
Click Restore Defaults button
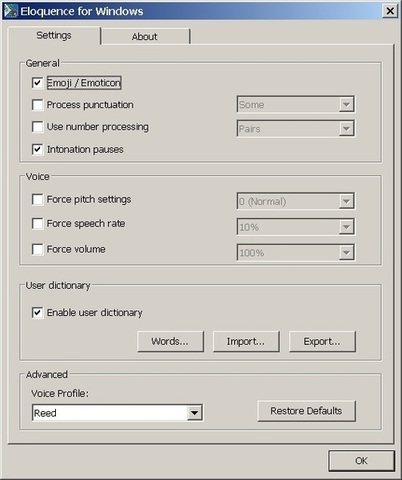pyautogui.click(x=306, y=411)
